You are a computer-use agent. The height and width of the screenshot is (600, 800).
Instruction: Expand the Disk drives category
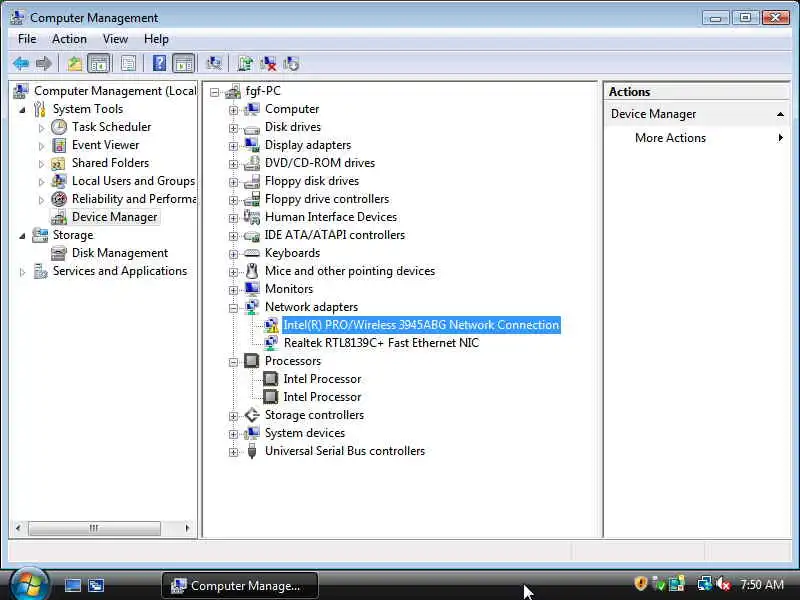pos(233,128)
